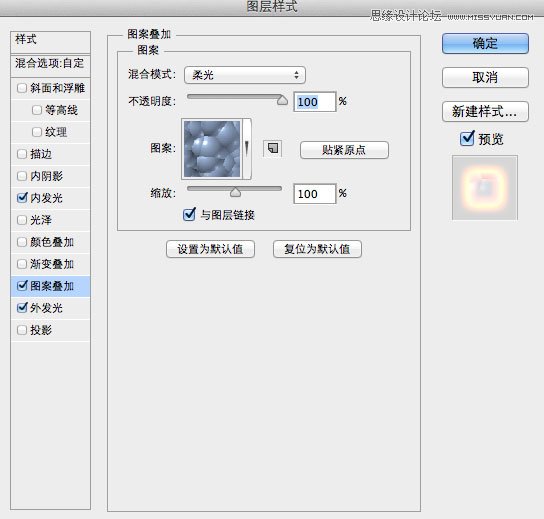
Task: Open the 渐变叠加 settings panel
Action: [52, 264]
